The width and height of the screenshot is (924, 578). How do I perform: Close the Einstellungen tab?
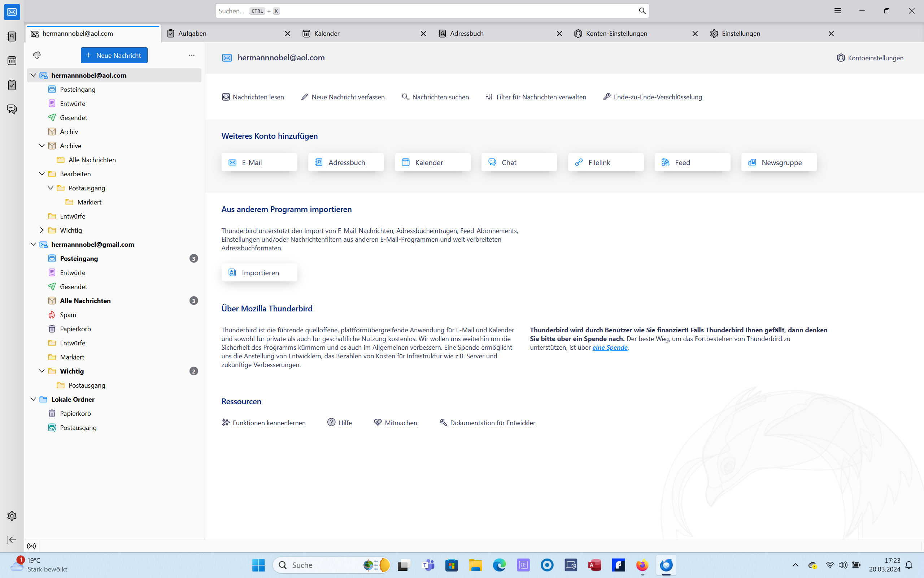pos(831,34)
